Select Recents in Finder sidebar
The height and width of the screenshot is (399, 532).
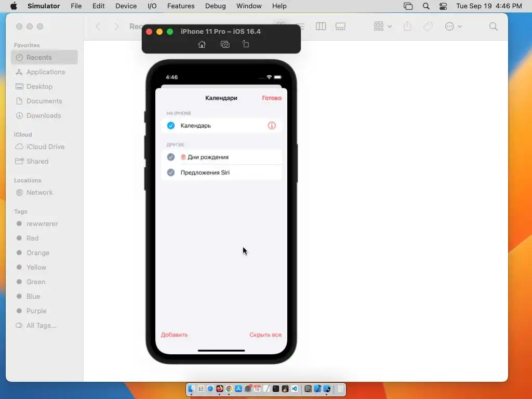click(45, 57)
